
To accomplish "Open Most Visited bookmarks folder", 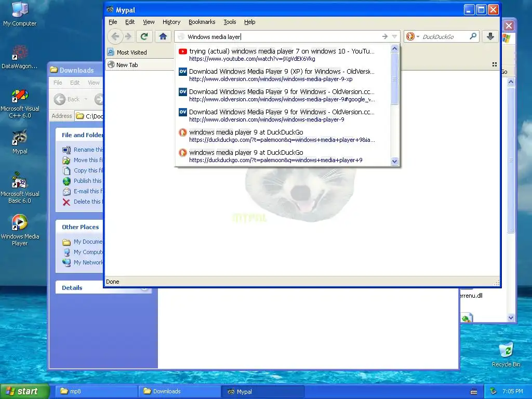I will click(x=127, y=52).
